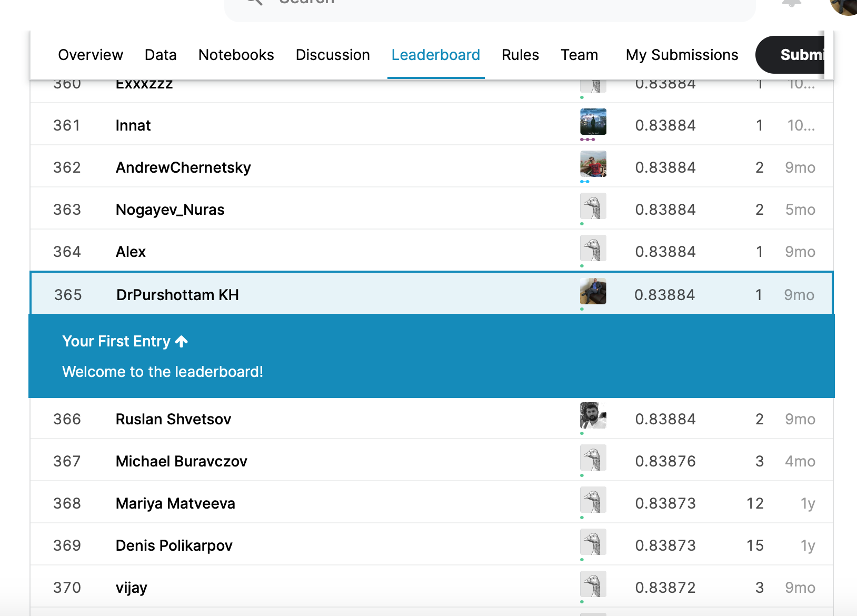Viewport: 857px width, 616px height.
Task: Open My Submissions tab
Action: point(682,55)
